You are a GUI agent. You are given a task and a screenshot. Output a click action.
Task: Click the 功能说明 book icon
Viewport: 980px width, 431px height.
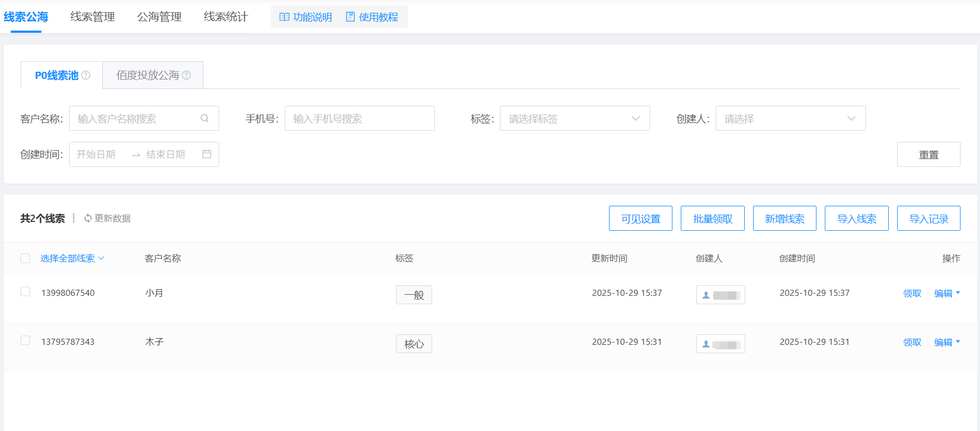[x=284, y=17]
